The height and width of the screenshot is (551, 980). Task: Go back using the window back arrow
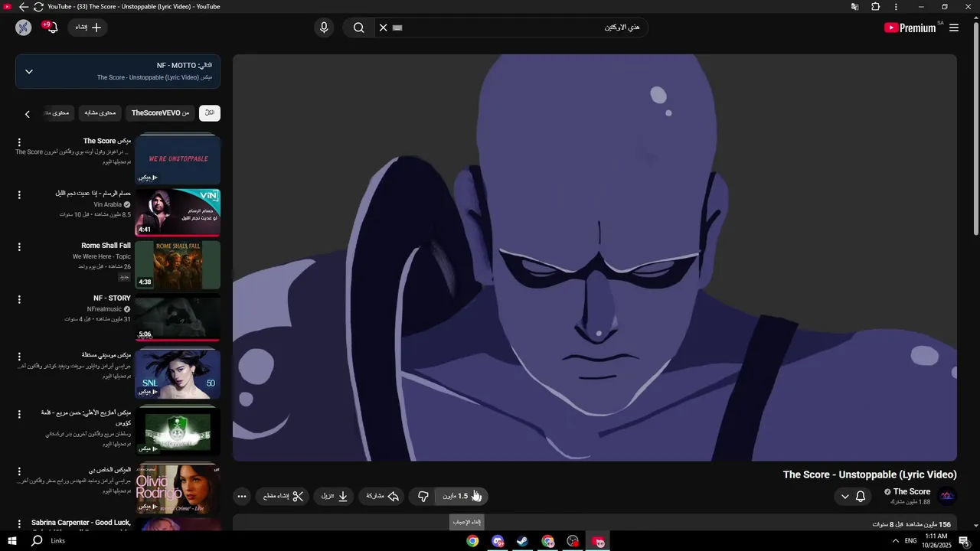pyautogui.click(x=23, y=7)
